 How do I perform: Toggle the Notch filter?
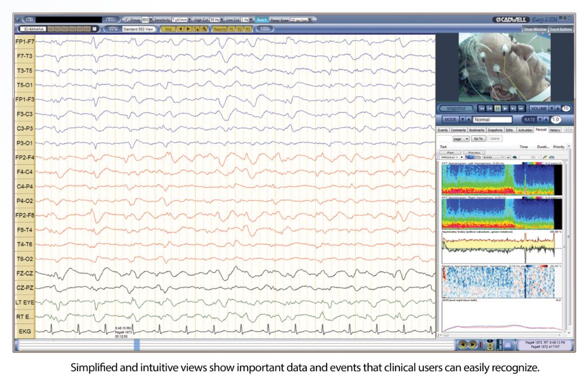tap(262, 20)
